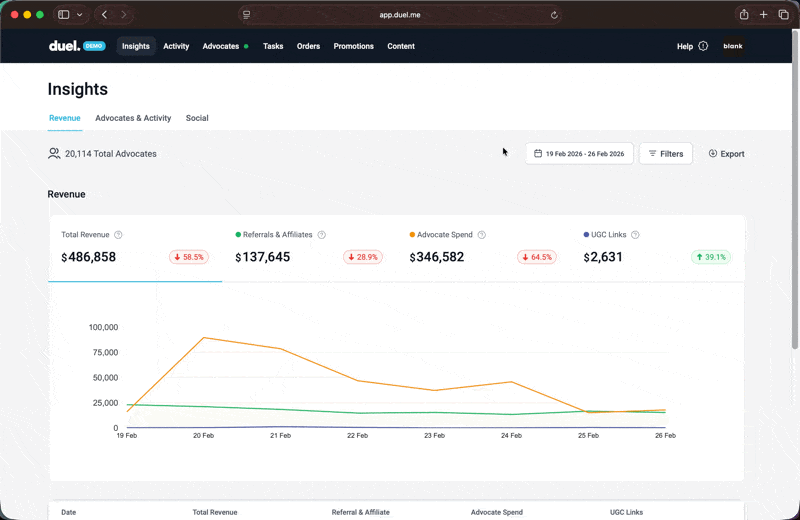Image resolution: width=800 pixels, height=520 pixels.
Task: Click the Help info icon in the navbar
Action: pyautogui.click(x=703, y=46)
